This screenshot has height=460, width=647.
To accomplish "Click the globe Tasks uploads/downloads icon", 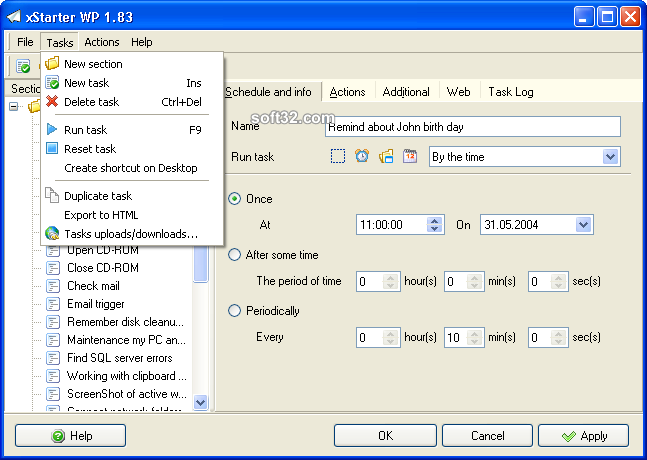I will pyautogui.click(x=52, y=234).
